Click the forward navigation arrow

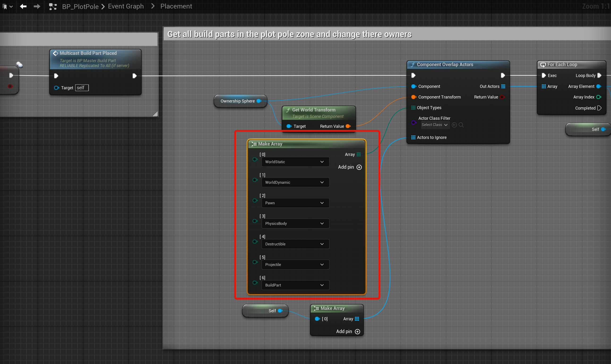37,6
